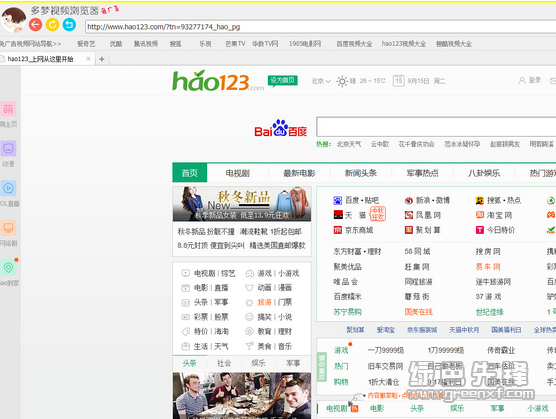Screen dimensions: 556x419
Task: Click the Baidu search input box
Action: coord(436,127)
